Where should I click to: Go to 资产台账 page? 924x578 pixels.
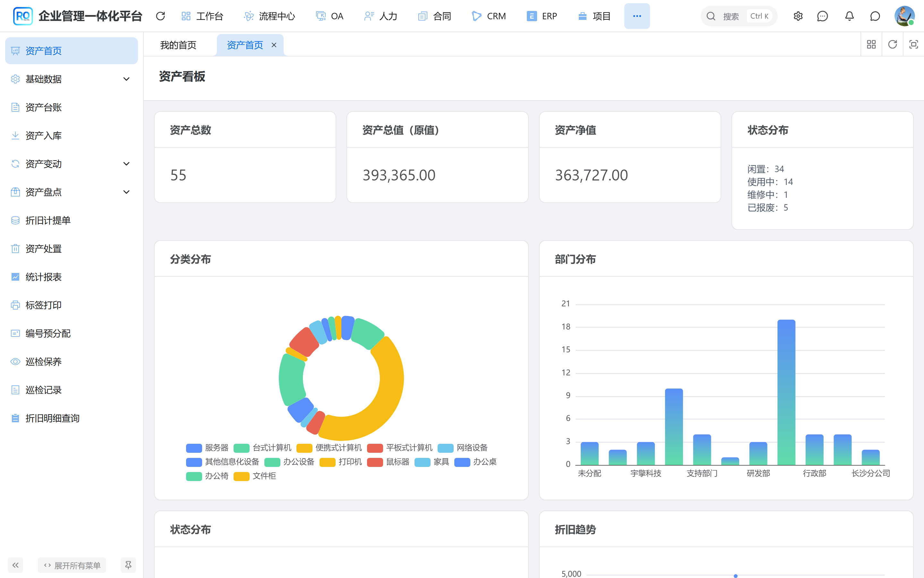(x=72, y=108)
